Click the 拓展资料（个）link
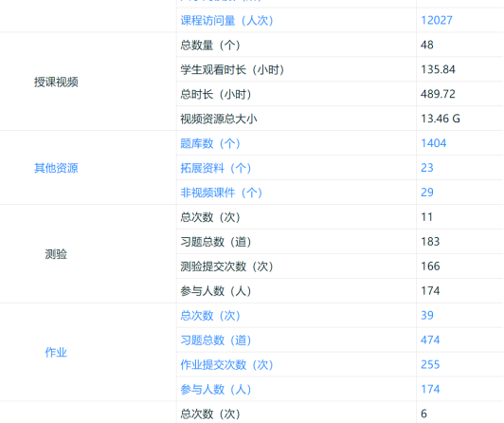 point(216,168)
